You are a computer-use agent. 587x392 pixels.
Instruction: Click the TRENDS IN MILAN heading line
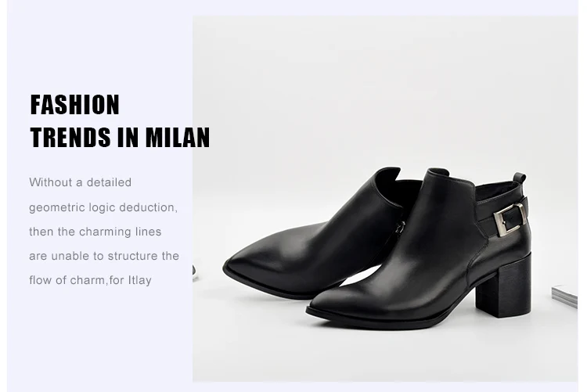click(x=120, y=138)
